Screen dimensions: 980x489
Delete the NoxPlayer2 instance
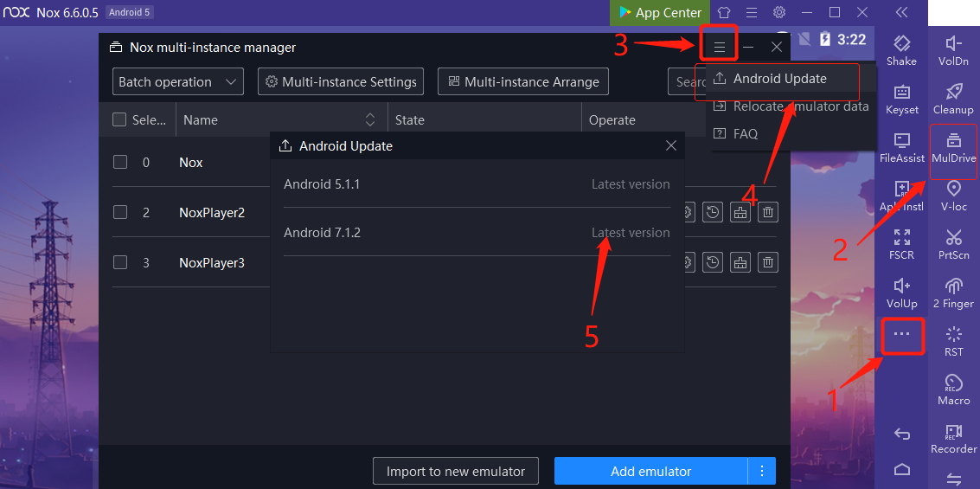click(769, 213)
